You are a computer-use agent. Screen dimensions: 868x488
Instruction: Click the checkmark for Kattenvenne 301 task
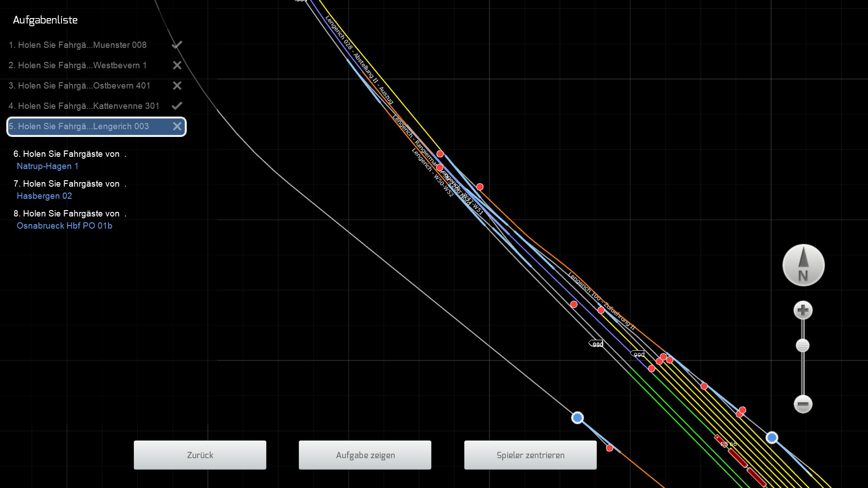tap(177, 106)
